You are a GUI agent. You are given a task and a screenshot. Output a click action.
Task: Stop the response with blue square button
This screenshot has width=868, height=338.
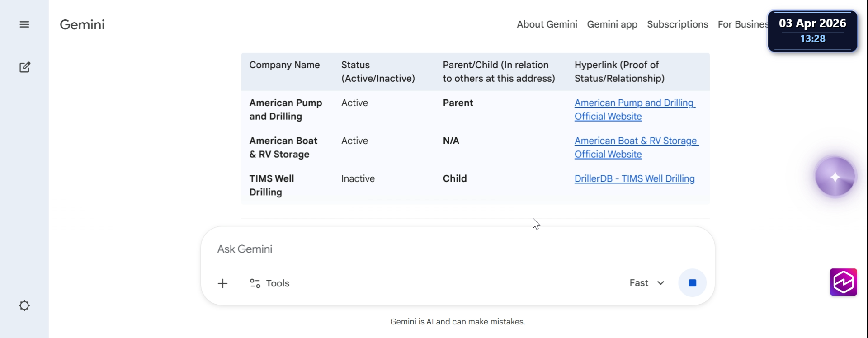coord(692,283)
